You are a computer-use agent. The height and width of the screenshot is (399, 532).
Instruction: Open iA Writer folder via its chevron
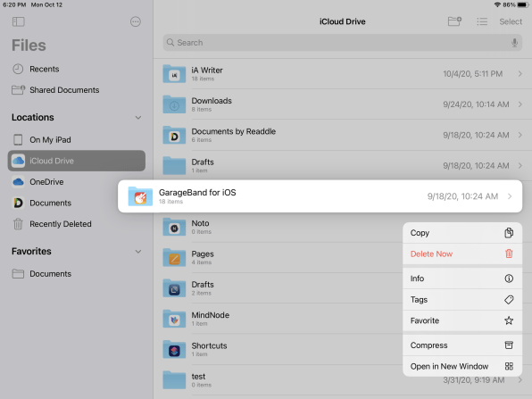(x=520, y=73)
